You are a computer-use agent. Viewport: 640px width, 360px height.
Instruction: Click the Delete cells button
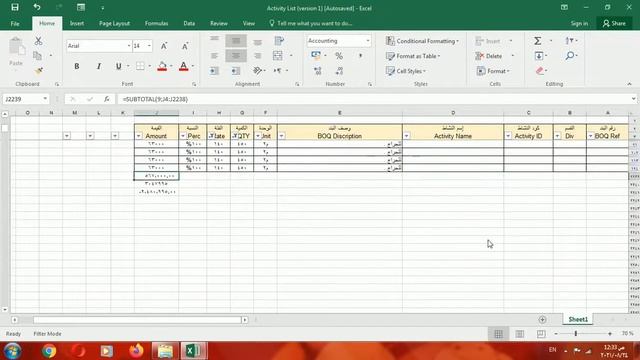489,56
